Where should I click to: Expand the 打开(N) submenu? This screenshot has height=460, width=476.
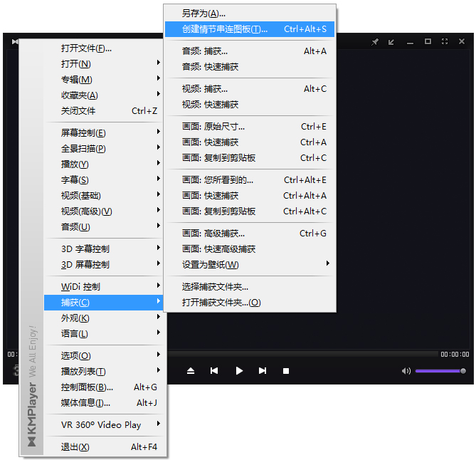coord(103,64)
